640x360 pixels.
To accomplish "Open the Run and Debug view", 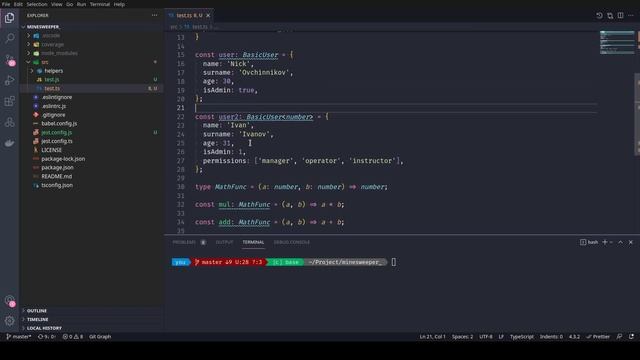I will tap(9, 80).
